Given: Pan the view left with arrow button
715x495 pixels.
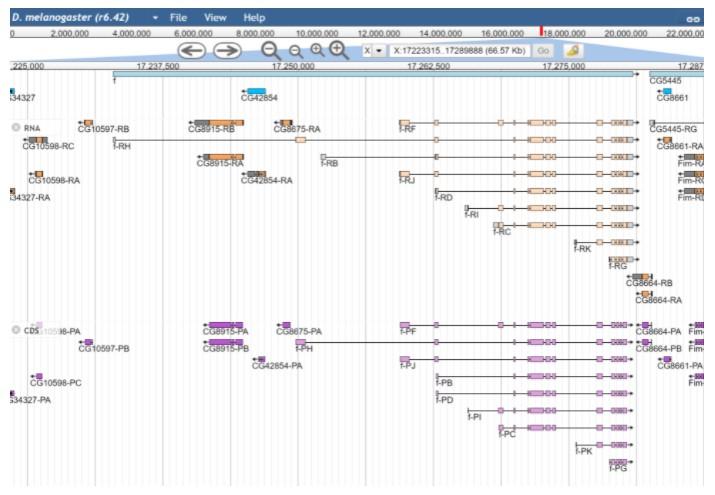Looking at the screenshot, I should tap(192, 50).
